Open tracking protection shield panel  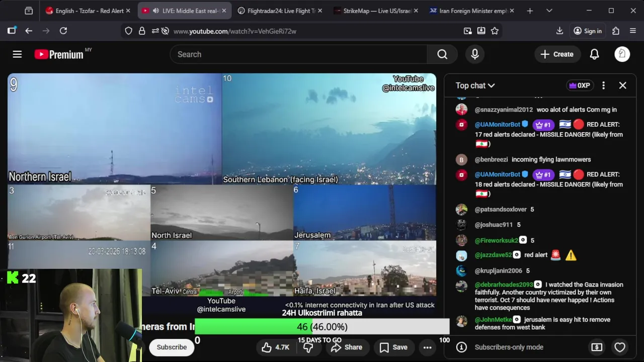tap(129, 31)
